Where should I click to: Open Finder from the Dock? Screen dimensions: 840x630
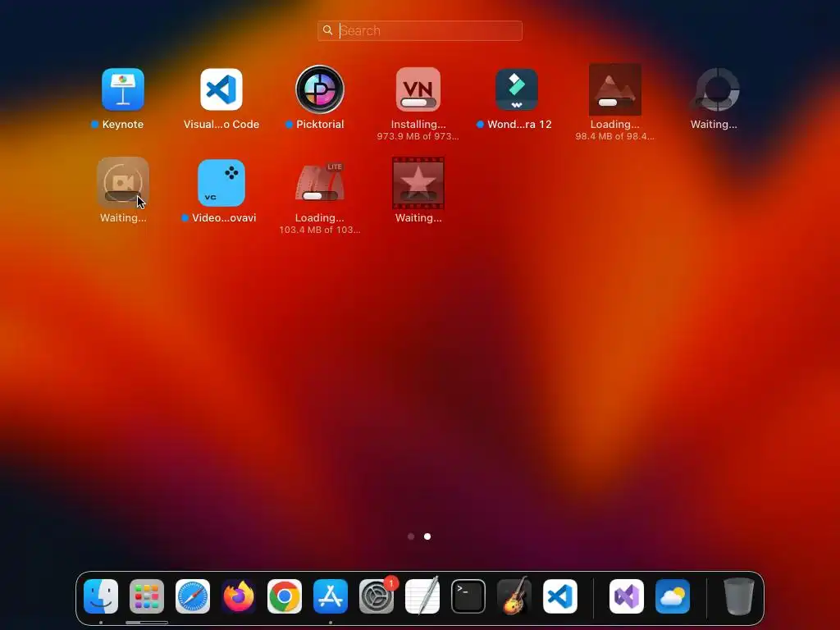coord(101,596)
